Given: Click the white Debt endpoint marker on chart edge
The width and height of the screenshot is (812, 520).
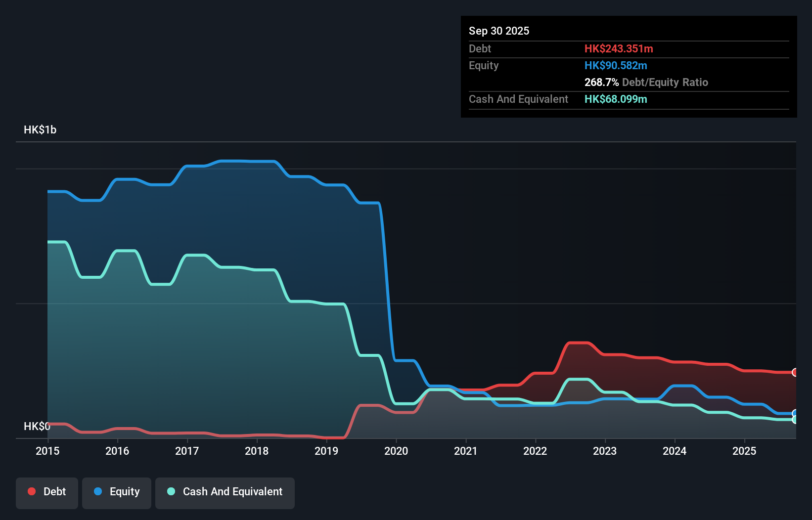Looking at the screenshot, I should click(794, 372).
